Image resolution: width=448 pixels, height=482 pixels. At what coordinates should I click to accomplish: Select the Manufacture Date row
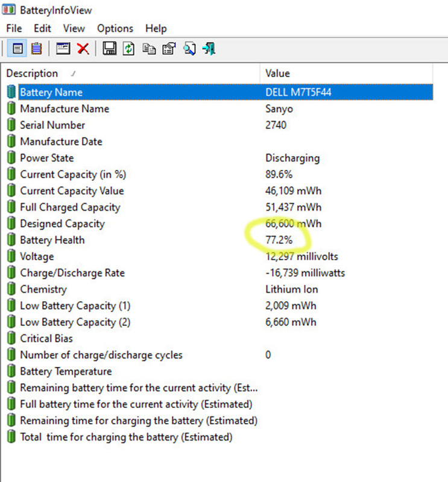click(x=219, y=142)
